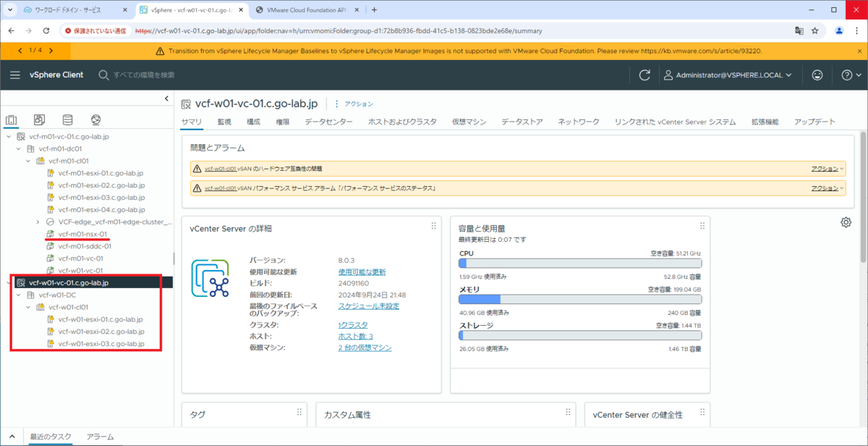The image size is (868, 446).
Task: Grab the タグ card drag handle
Action: click(299, 413)
